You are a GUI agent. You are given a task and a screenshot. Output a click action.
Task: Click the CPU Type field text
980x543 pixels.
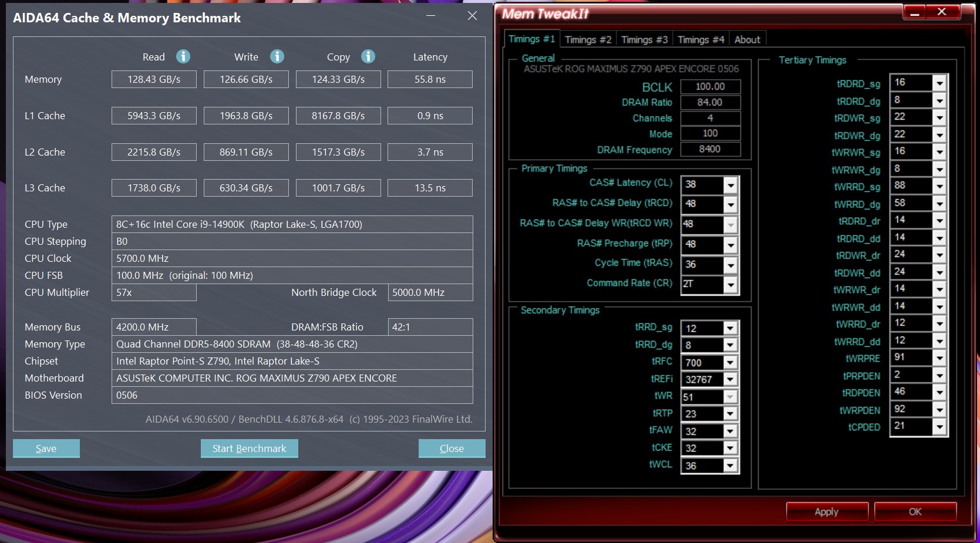click(x=292, y=224)
